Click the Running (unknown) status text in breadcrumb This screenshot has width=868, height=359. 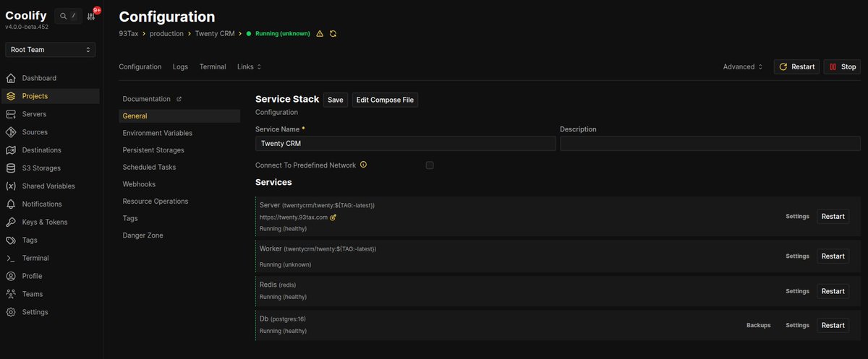tap(282, 34)
